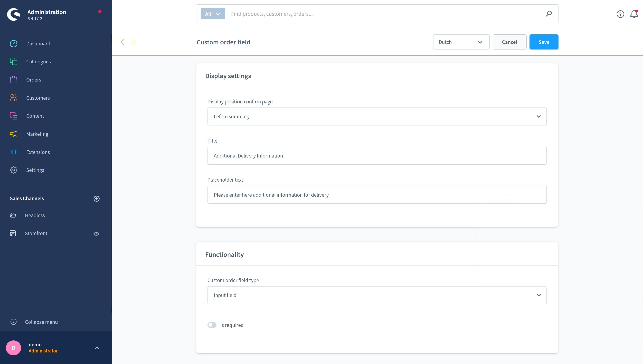Open Settings menu item
Viewport: 643px width, 364px height.
click(x=35, y=170)
